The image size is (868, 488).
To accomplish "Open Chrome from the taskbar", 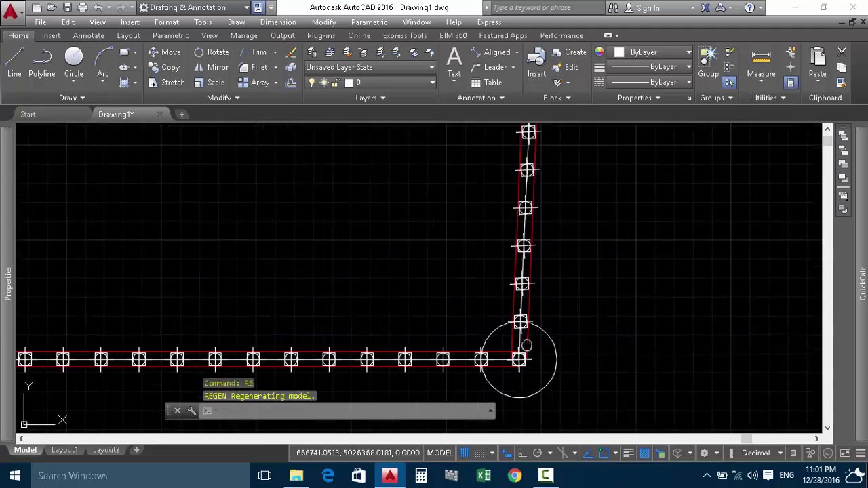I will tap(515, 475).
